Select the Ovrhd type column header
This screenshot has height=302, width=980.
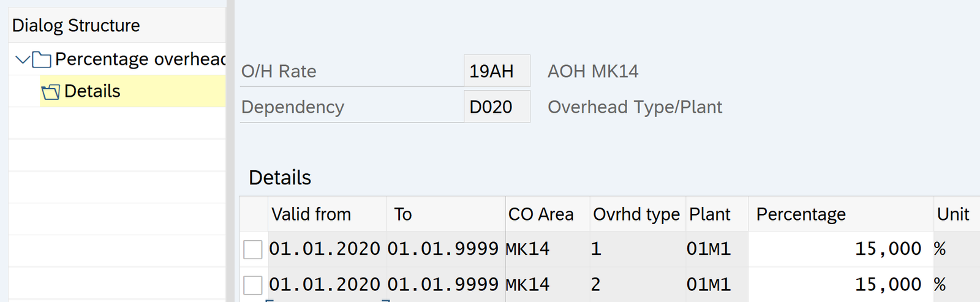[636, 214]
